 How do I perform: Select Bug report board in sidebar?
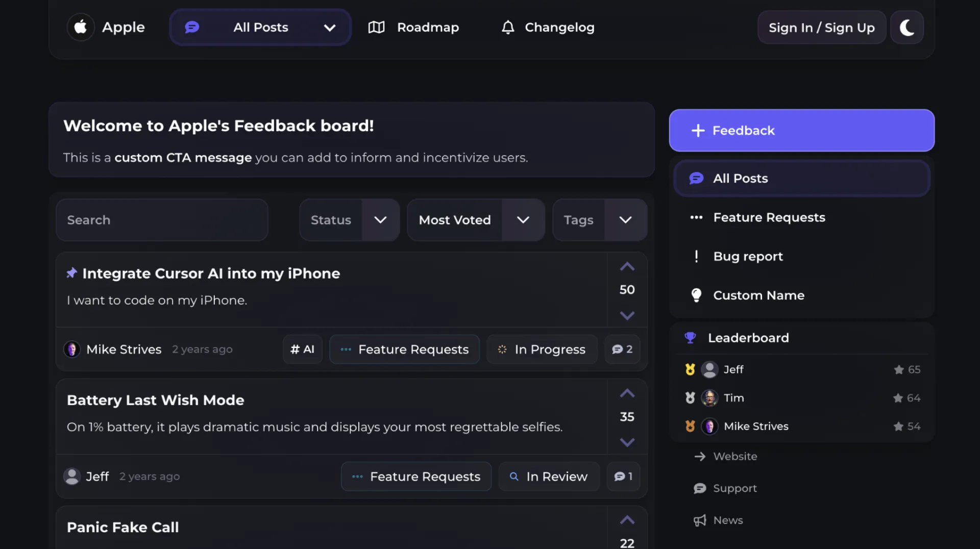tap(801, 256)
